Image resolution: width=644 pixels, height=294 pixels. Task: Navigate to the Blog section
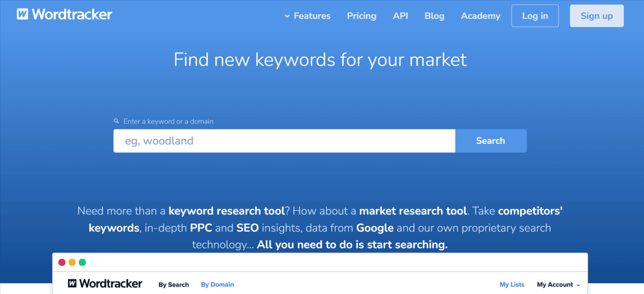434,16
